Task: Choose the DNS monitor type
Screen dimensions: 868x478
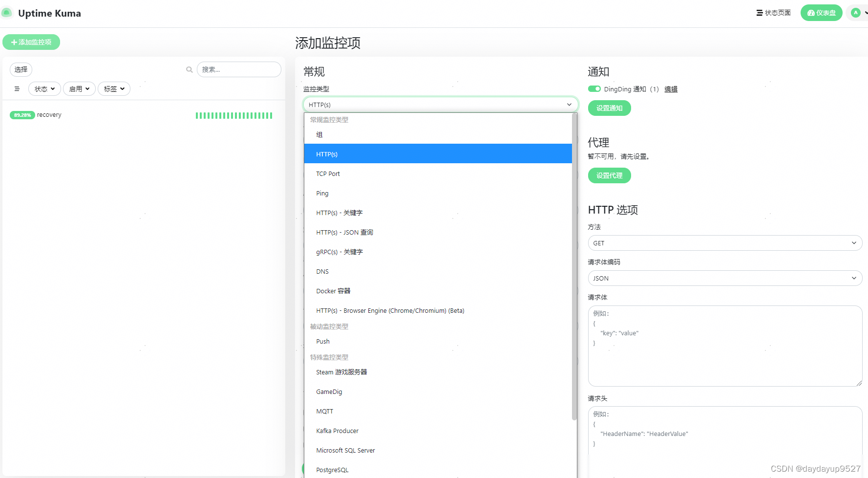Action: click(x=438, y=271)
